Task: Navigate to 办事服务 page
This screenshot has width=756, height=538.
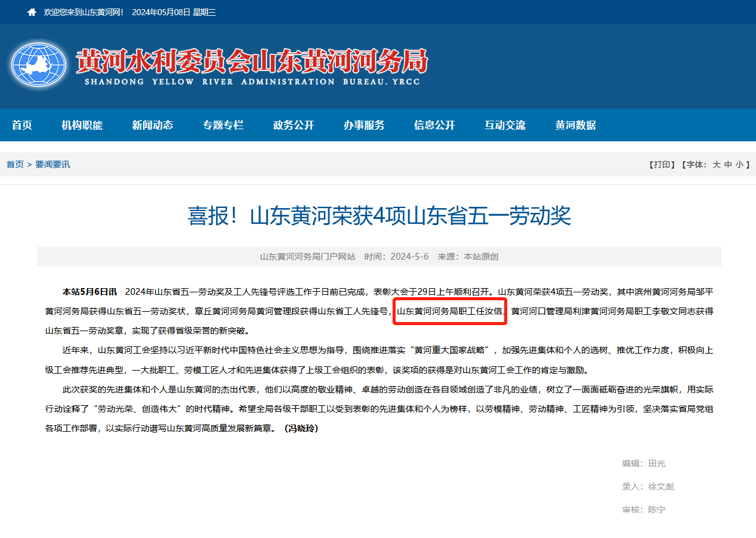Action: pos(364,125)
